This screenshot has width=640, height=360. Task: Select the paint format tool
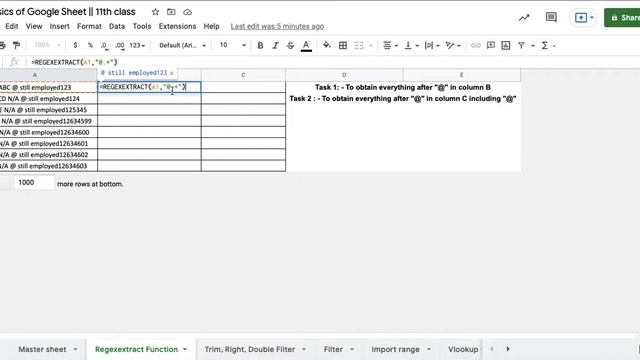pyautogui.click(x=16, y=45)
